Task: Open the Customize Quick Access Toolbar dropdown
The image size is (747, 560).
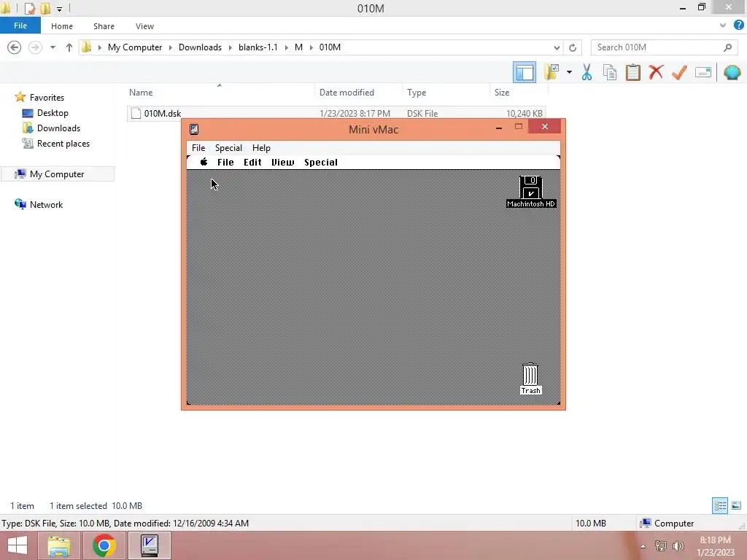Action: (59, 9)
